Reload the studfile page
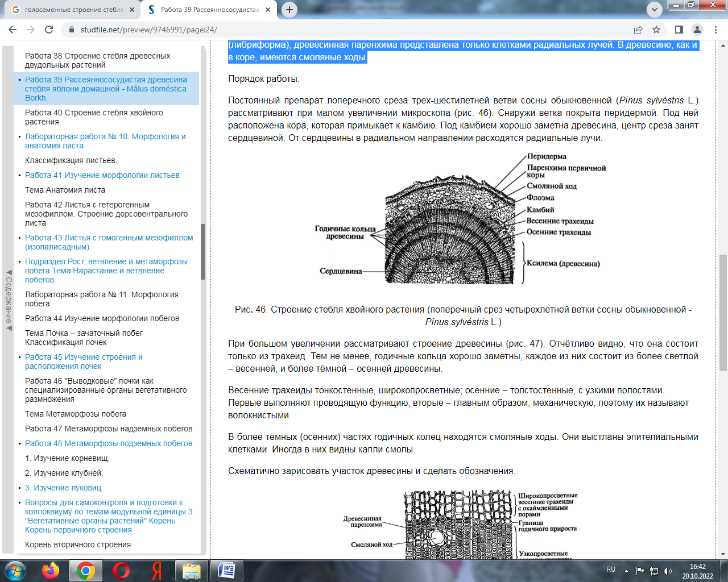728x582 pixels. (49, 30)
